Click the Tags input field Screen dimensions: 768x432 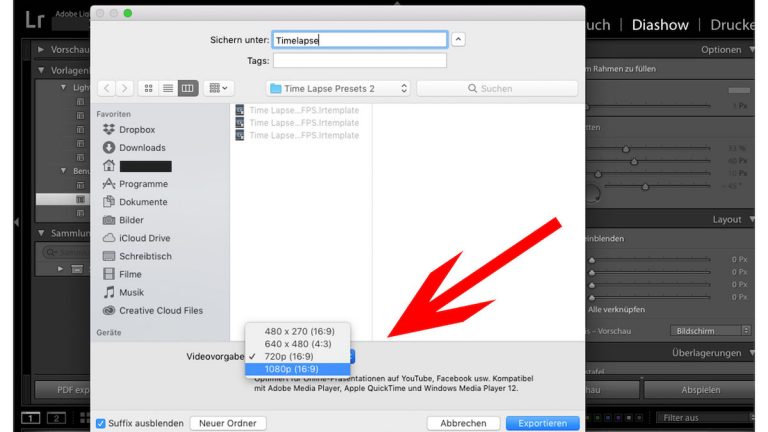point(359,60)
